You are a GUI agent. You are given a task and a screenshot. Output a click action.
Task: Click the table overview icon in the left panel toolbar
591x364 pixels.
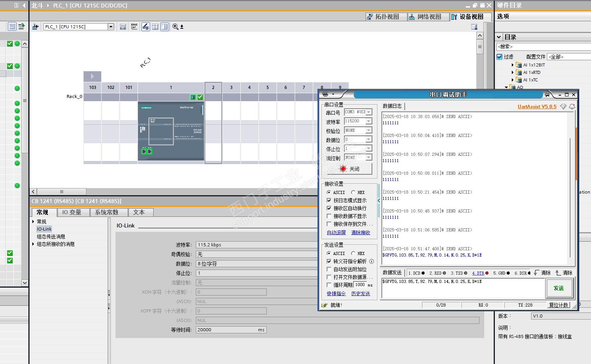point(12,26)
